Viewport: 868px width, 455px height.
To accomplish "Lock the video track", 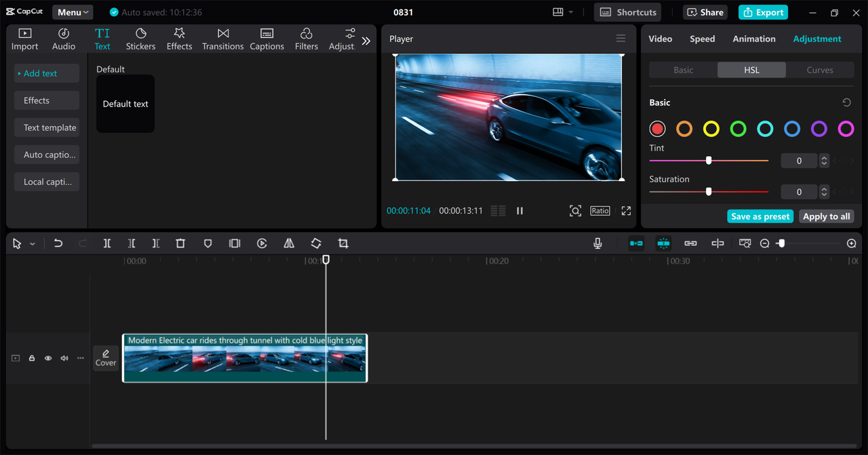I will coord(32,358).
